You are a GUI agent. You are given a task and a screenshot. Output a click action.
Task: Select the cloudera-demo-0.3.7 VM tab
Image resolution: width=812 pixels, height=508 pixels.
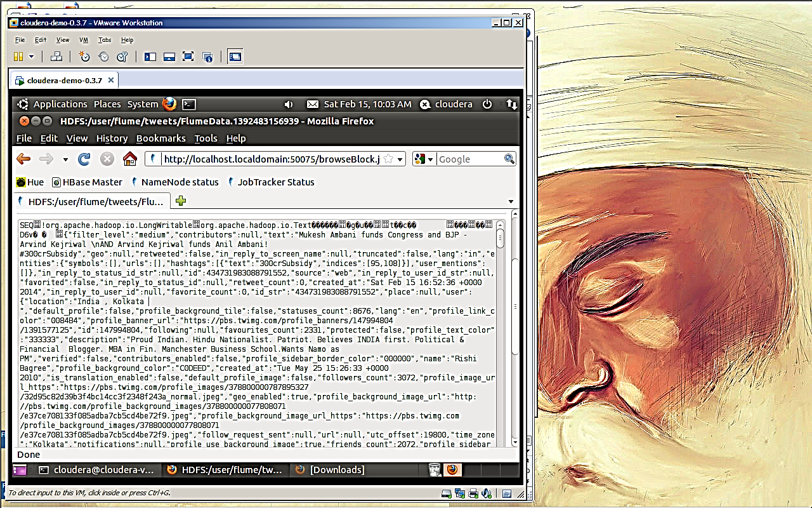click(65, 81)
